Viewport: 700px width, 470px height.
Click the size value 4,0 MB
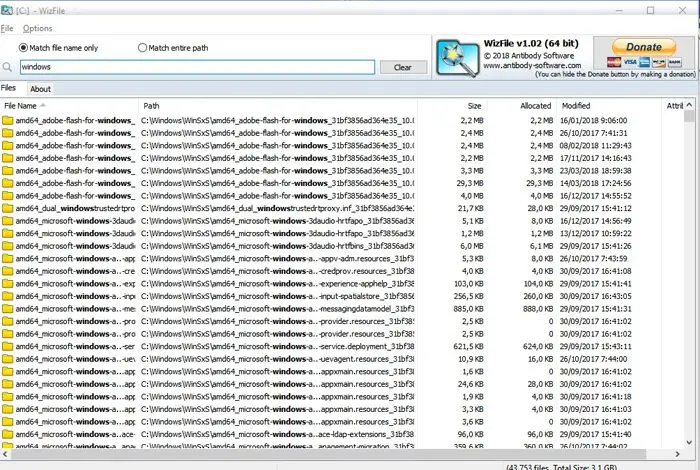point(472,195)
